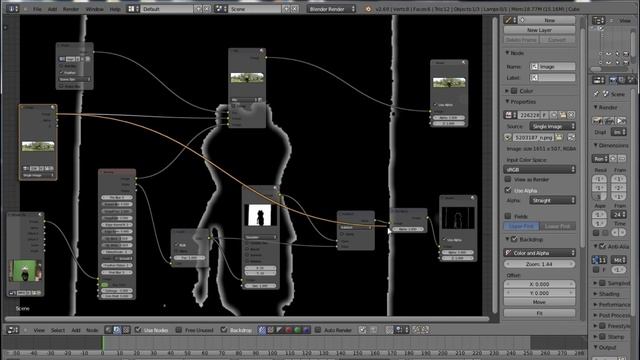Open the image datablock browse icon
This screenshot has width=640, height=360.
coord(510,115)
